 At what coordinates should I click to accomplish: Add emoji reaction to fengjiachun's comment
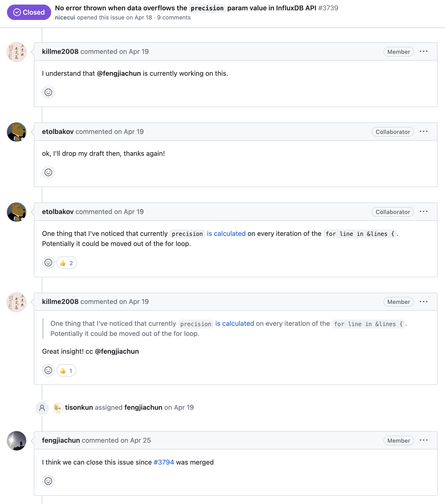tap(48, 481)
